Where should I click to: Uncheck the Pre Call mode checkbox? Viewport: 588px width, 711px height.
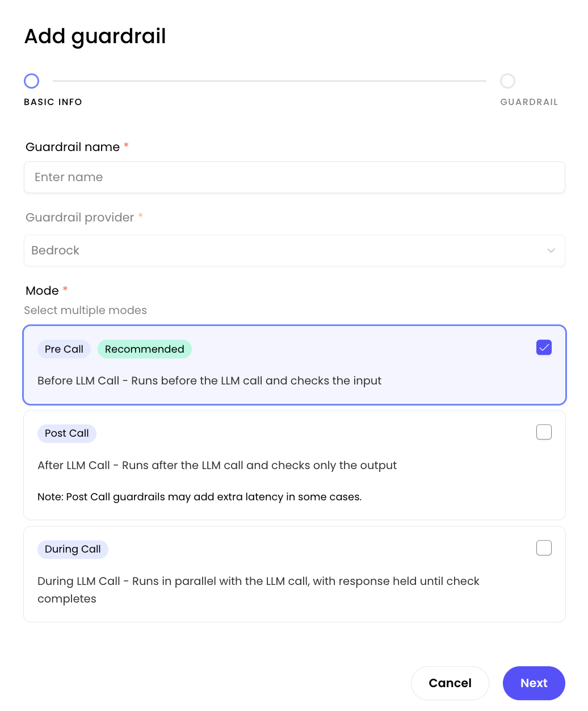(544, 348)
